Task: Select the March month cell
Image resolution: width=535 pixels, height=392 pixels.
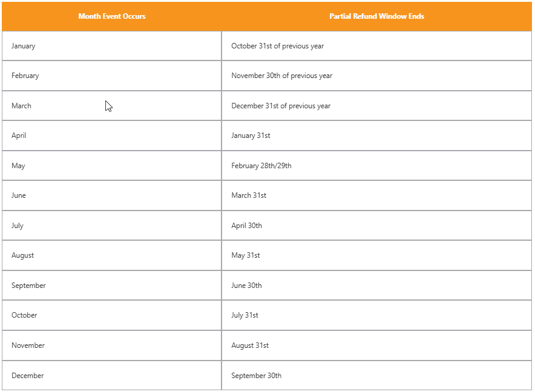Action: (111, 106)
